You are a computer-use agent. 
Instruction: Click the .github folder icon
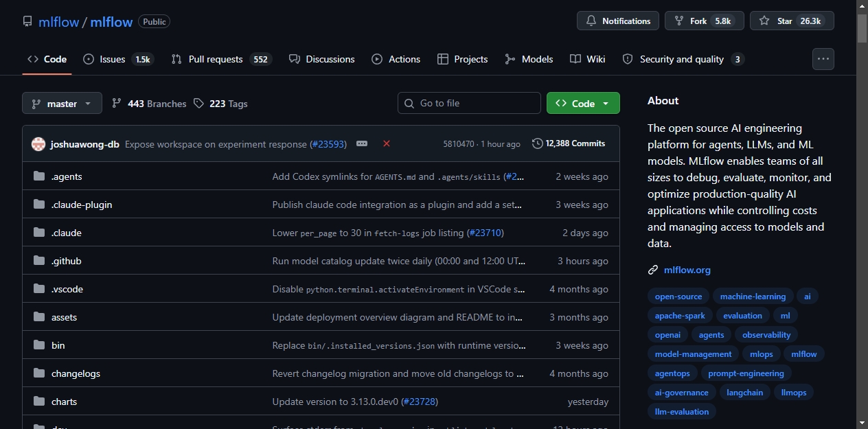[x=39, y=261]
